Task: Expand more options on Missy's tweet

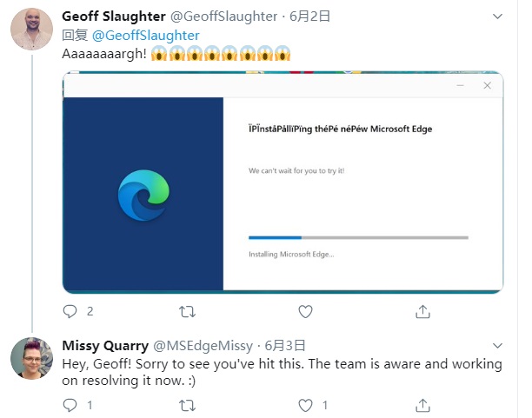Action: coord(496,345)
